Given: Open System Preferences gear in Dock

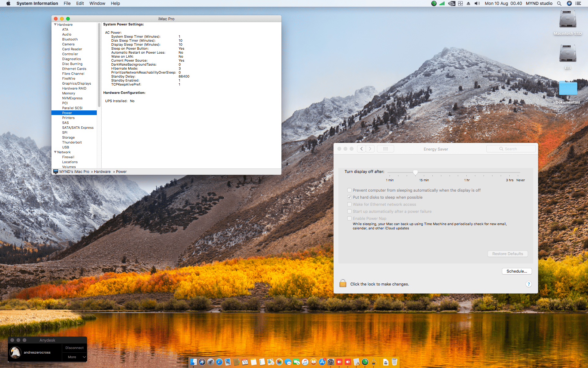Looking at the screenshot, I should [331, 362].
